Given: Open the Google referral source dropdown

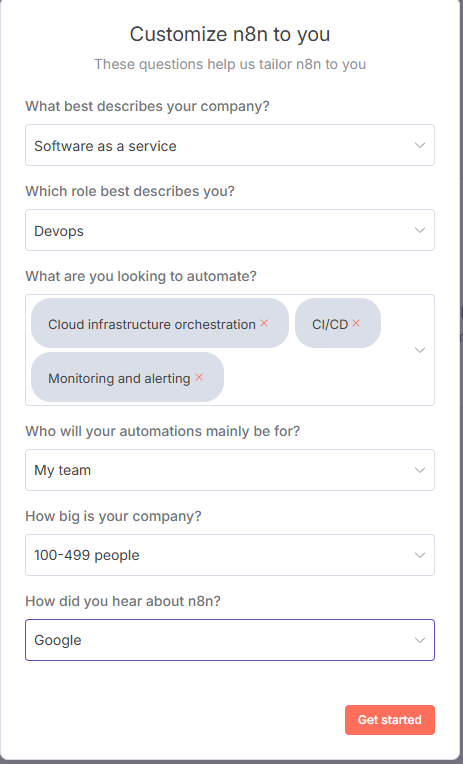Looking at the screenshot, I should pos(230,640).
